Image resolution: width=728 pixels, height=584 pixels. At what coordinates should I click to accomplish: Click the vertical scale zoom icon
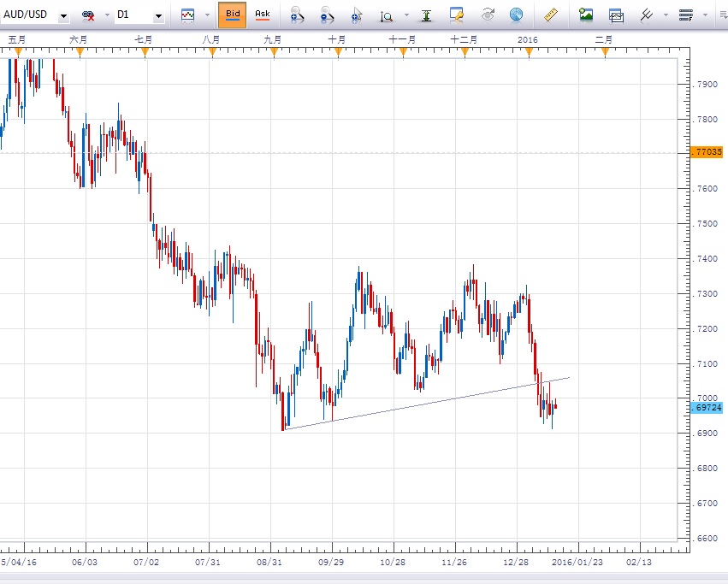387,16
